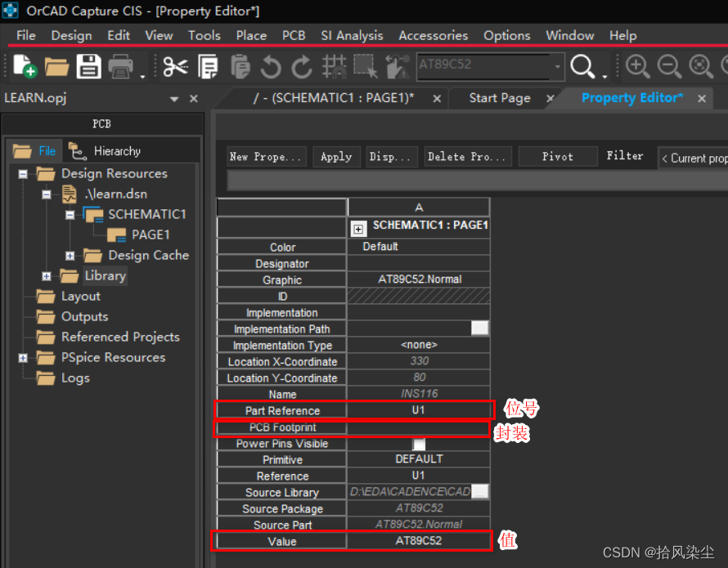This screenshot has width=728, height=568.
Task: Switch to the SCHEMATIC1 : PAGE1 tab
Action: pos(334,98)
